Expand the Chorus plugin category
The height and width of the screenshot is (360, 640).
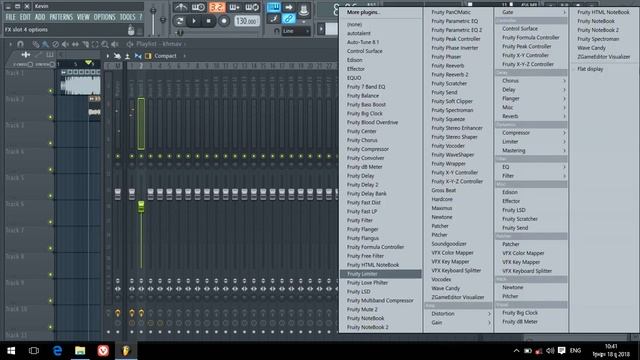tap(531, 81)
